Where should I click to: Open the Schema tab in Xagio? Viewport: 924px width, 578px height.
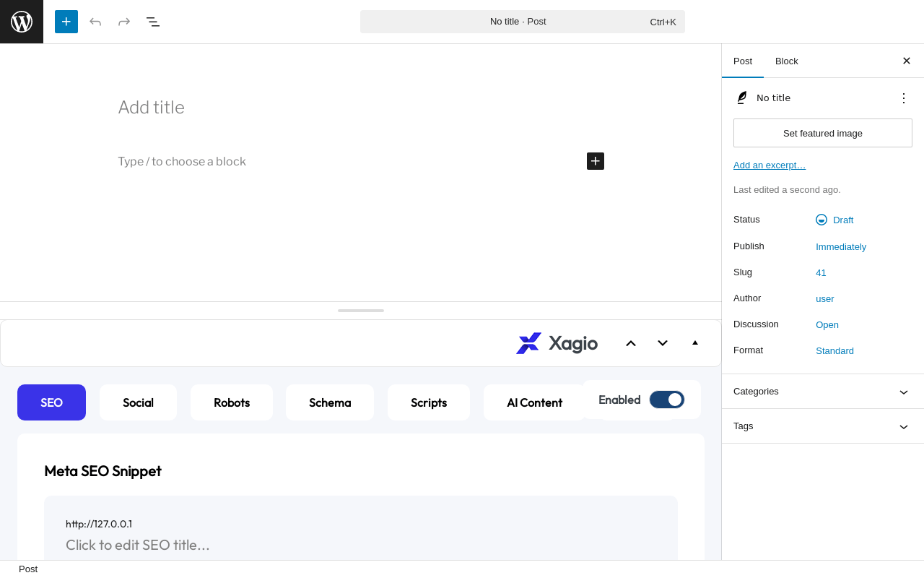point(330,402)
